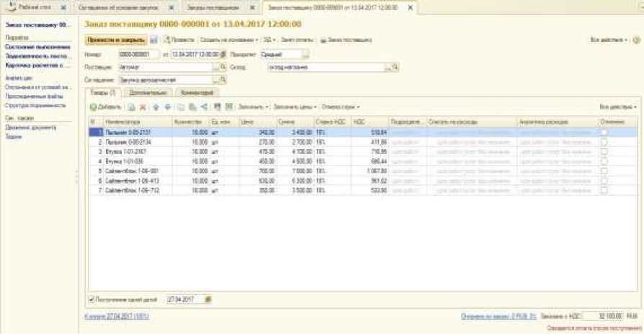Open the Приоритет dropdown list

[x=305, y=54]
